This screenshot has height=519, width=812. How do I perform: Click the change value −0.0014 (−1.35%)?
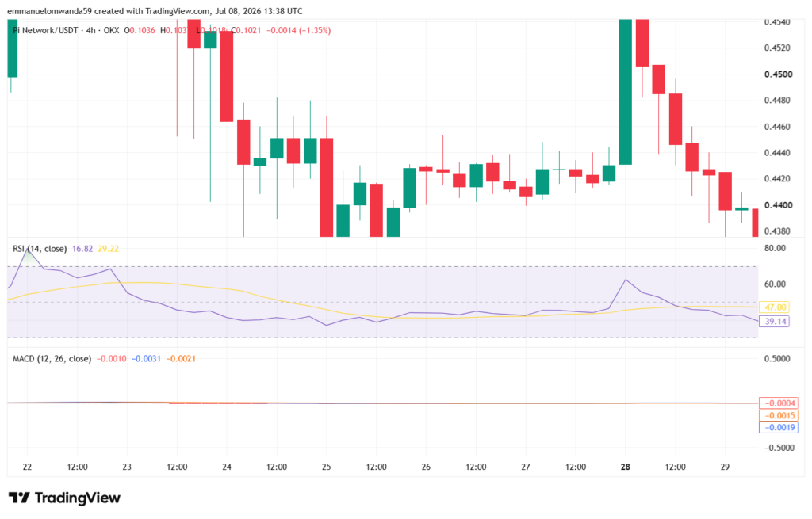(299, 31)
